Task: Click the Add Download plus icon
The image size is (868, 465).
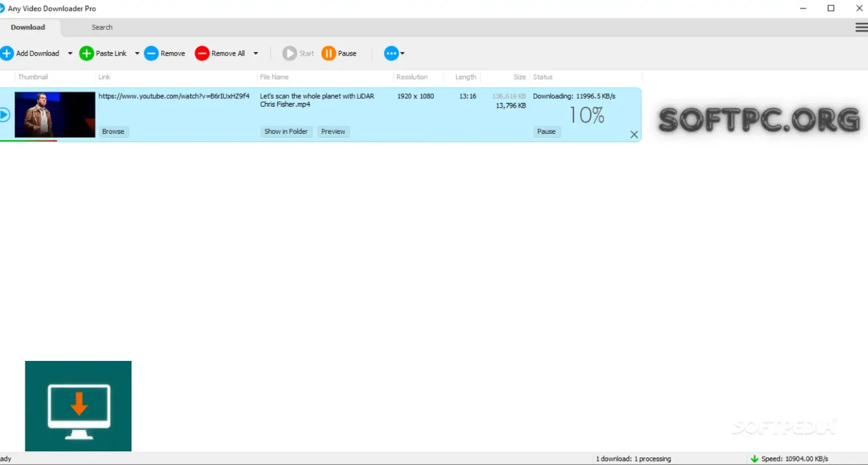Action: point(7,53)
